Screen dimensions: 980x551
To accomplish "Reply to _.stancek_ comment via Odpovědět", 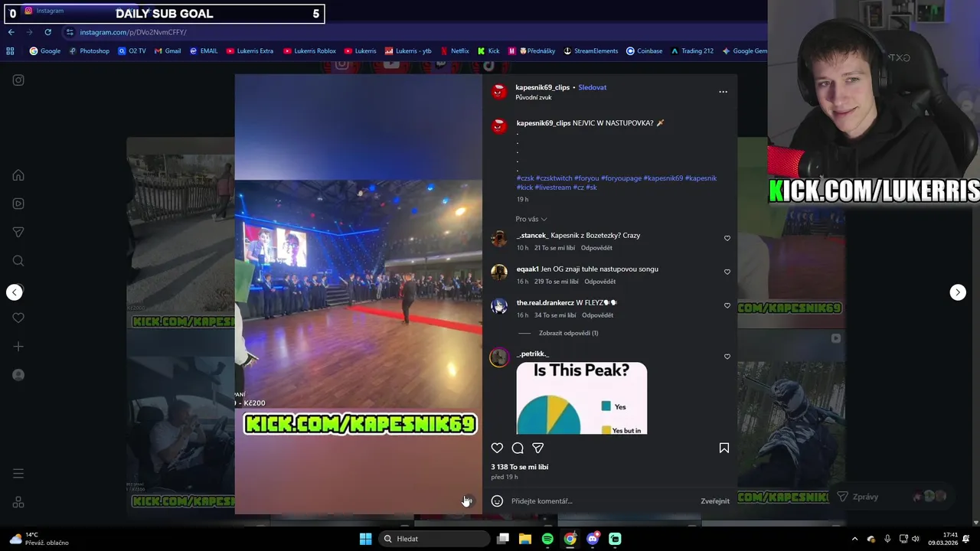I will 596,248.
